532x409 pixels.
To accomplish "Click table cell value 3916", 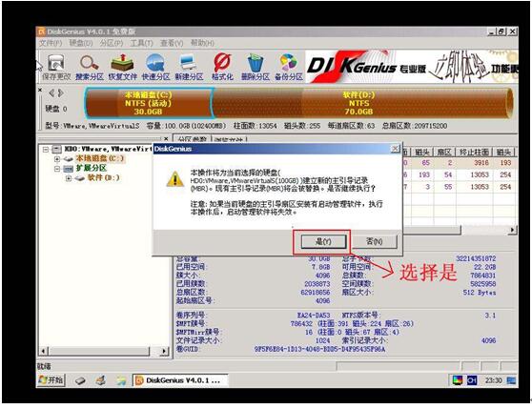I will point(481,162).
